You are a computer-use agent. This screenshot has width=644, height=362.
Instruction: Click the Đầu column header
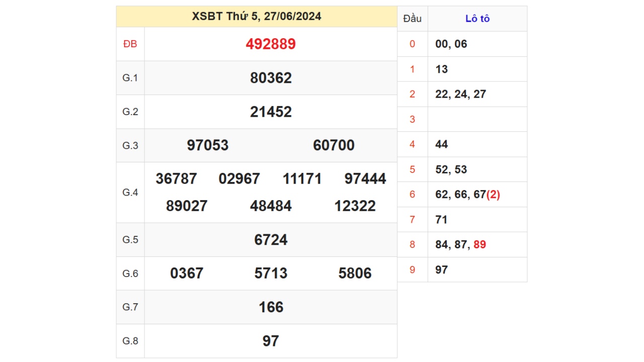413,19
